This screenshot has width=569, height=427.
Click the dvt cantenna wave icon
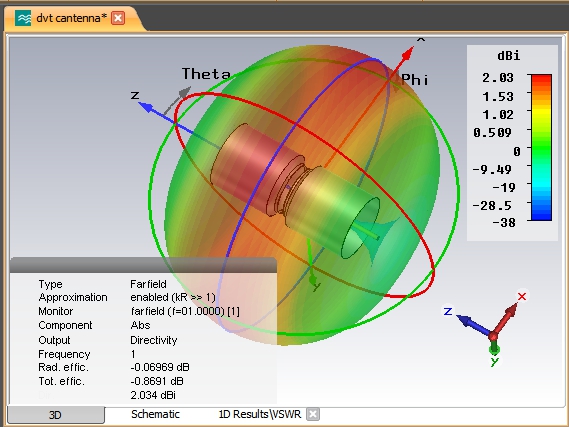click(23, 18)
